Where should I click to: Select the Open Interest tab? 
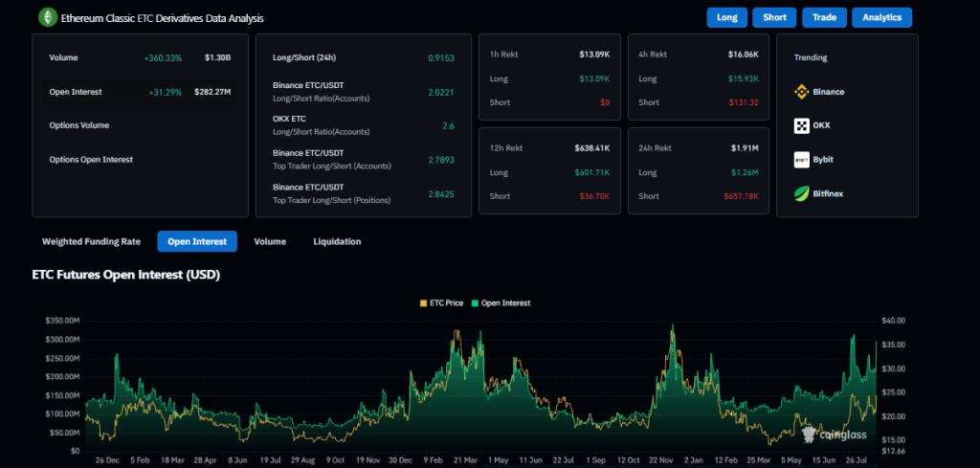(x=197, y=241)
